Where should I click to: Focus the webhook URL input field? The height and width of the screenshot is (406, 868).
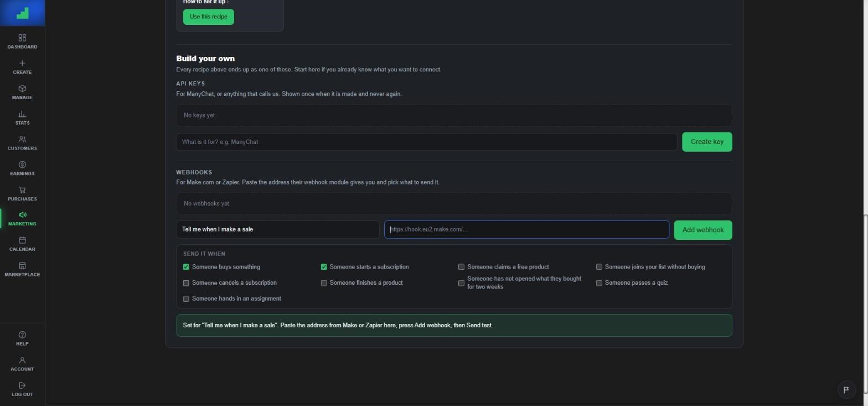tap(526, 230)
